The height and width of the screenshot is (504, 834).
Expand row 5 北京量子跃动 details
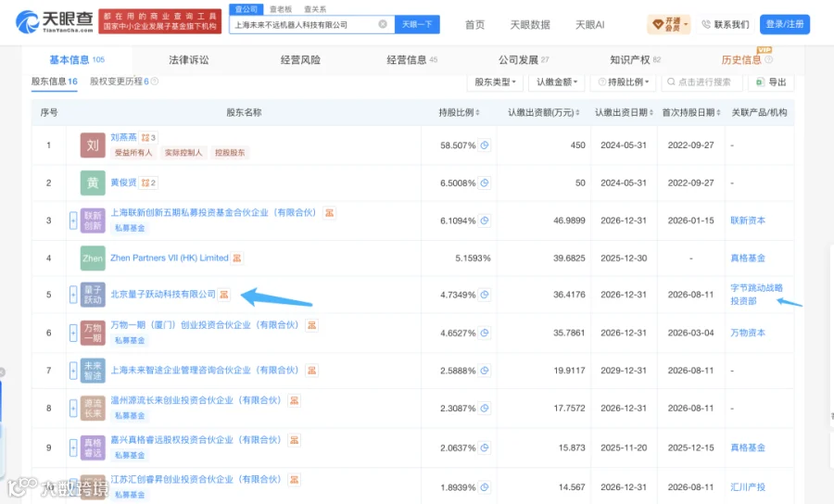click(x=73, y=295)
